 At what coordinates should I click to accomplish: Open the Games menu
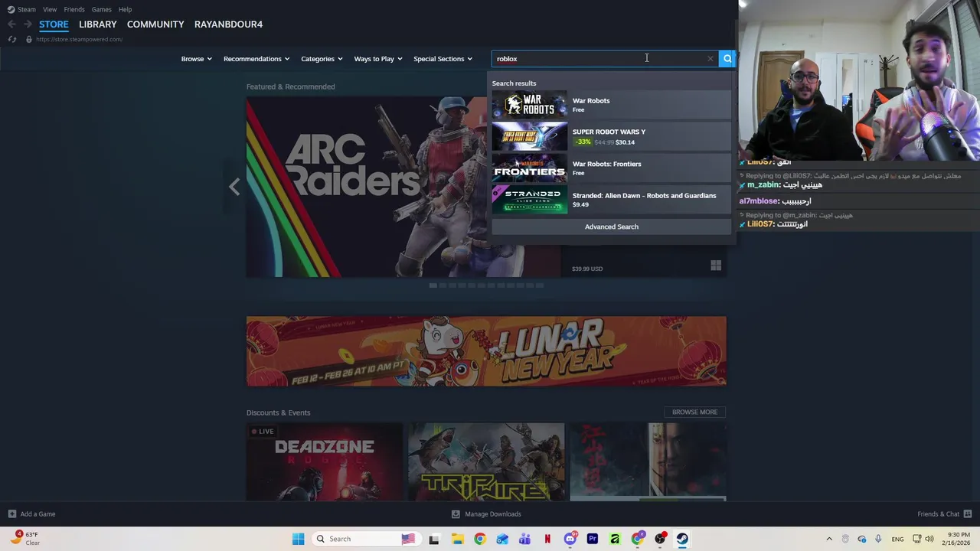[x=101, y=9]
